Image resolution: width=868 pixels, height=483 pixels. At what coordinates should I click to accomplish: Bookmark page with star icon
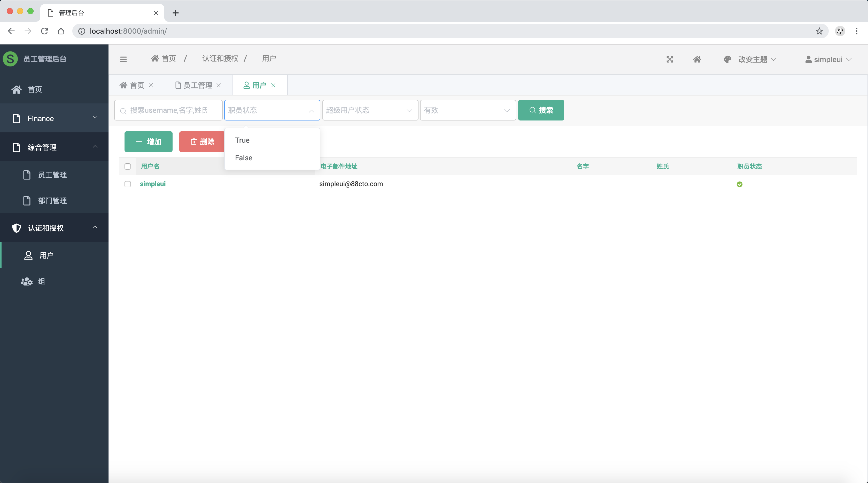point(819,31)
